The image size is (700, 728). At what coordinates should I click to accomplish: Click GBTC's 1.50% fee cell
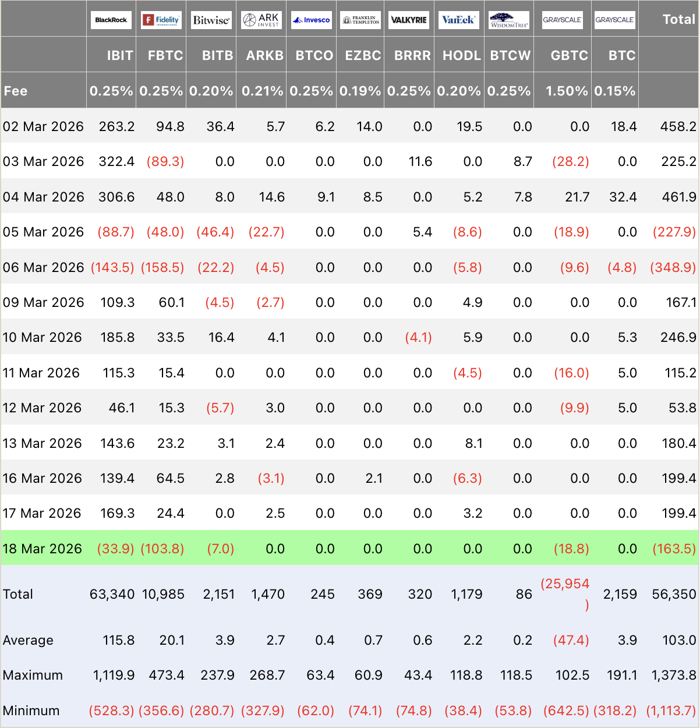[x=566, y=91]
